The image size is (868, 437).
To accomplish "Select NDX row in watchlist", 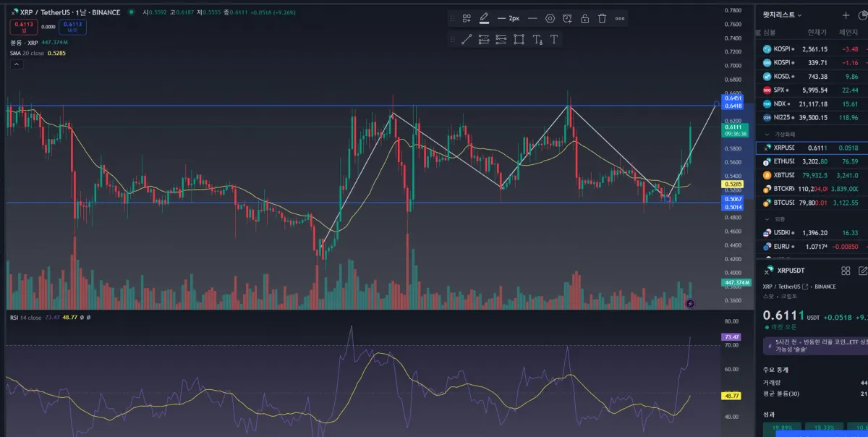I will (812, 103).
